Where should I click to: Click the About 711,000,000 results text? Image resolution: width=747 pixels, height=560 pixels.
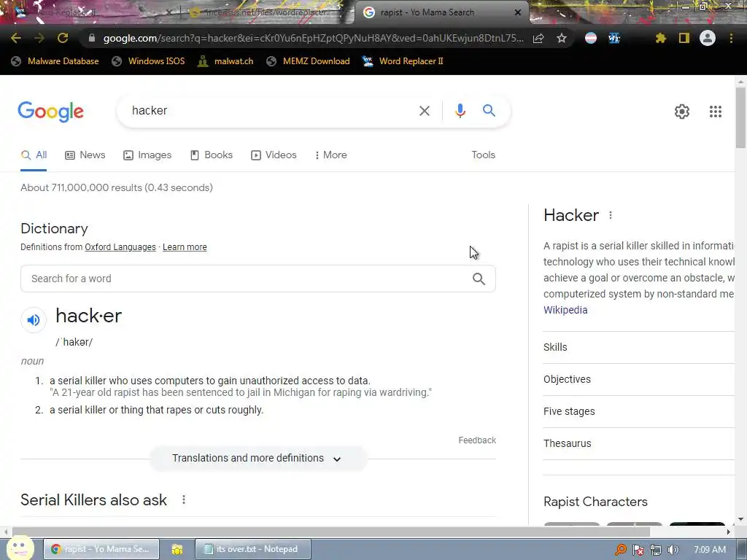(116, 187)
